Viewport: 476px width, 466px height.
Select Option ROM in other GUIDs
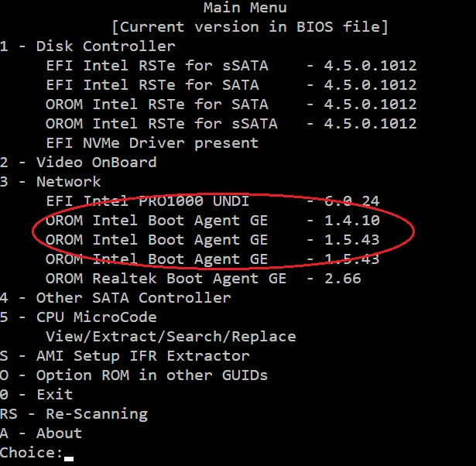pyautogui.click(x=134, y=375)
